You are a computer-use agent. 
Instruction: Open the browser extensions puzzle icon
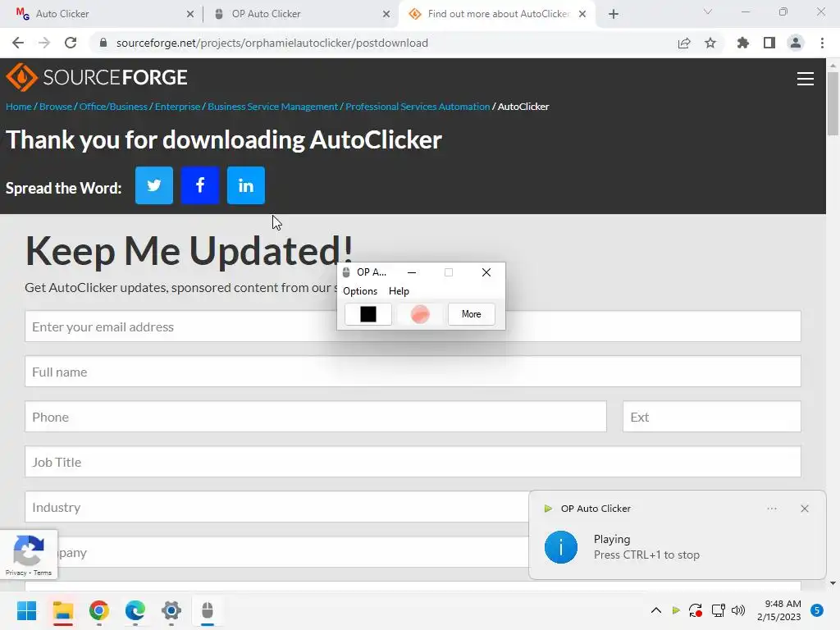(x=743, y=43)
